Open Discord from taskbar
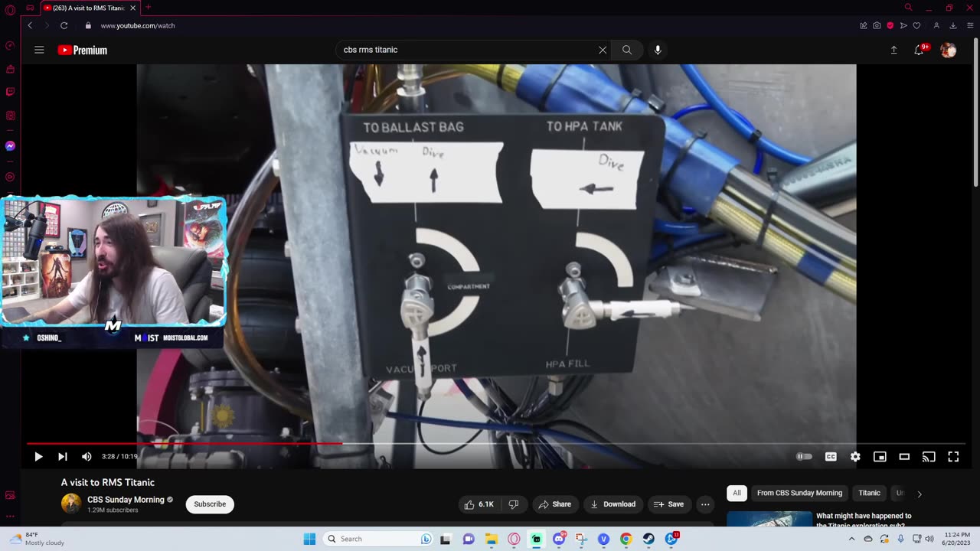Viewport: 980px width, 551px height. [559, 539]
